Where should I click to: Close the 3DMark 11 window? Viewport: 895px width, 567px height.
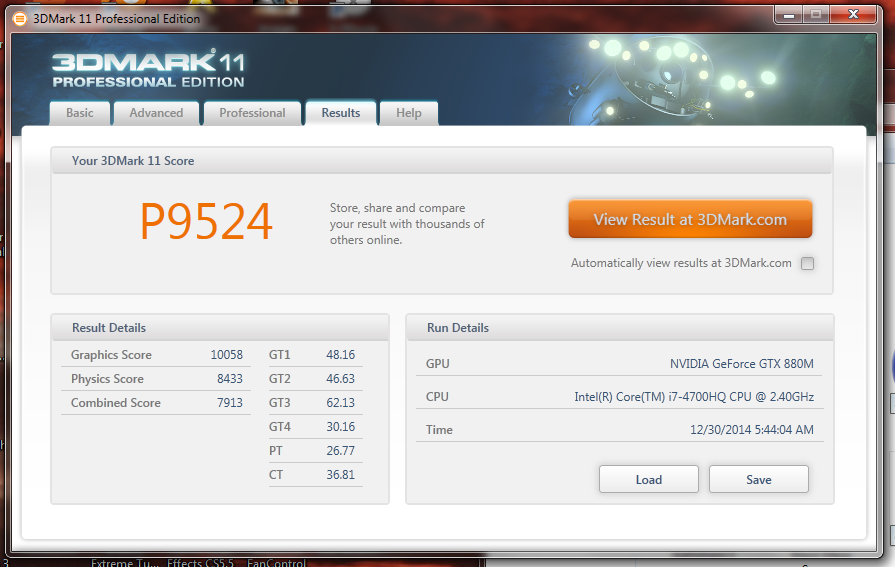click(x=853, y=15)
